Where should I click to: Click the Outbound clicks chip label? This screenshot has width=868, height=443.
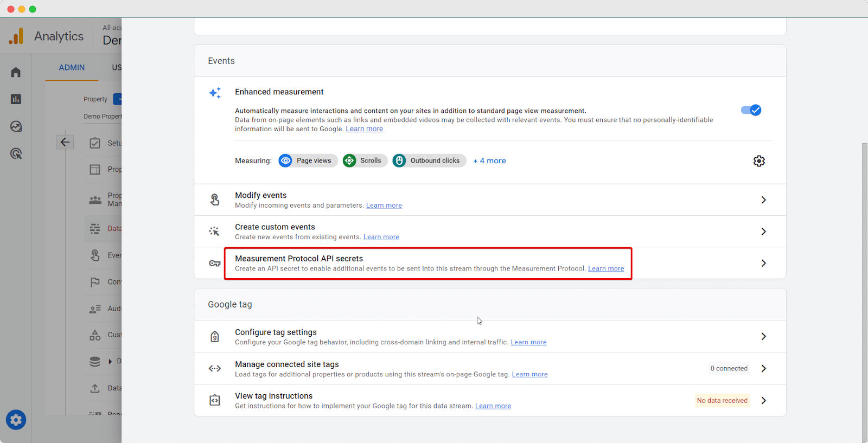pyautogui.click(x=435, y=160)
